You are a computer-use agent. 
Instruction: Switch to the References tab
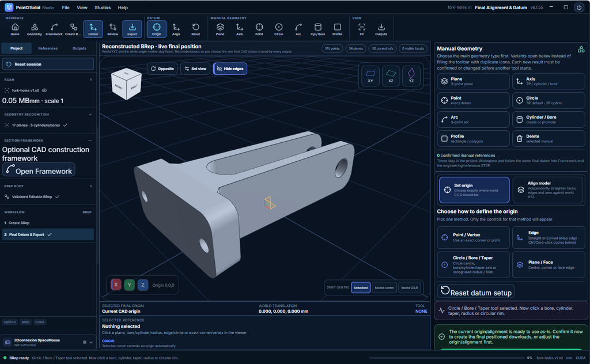pos(48,48)
